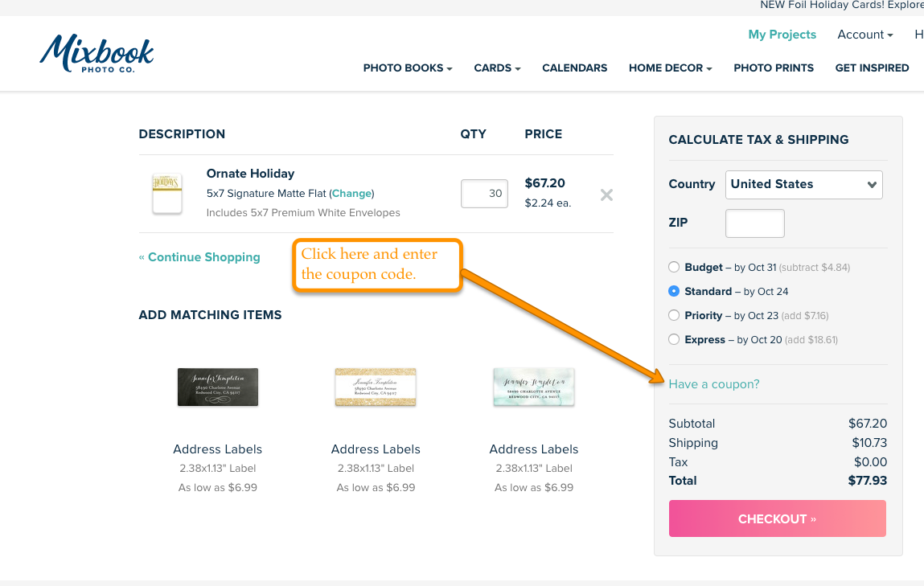Click the Checkout button
Viewport: 924px width, 586px height.
(778, 518)
